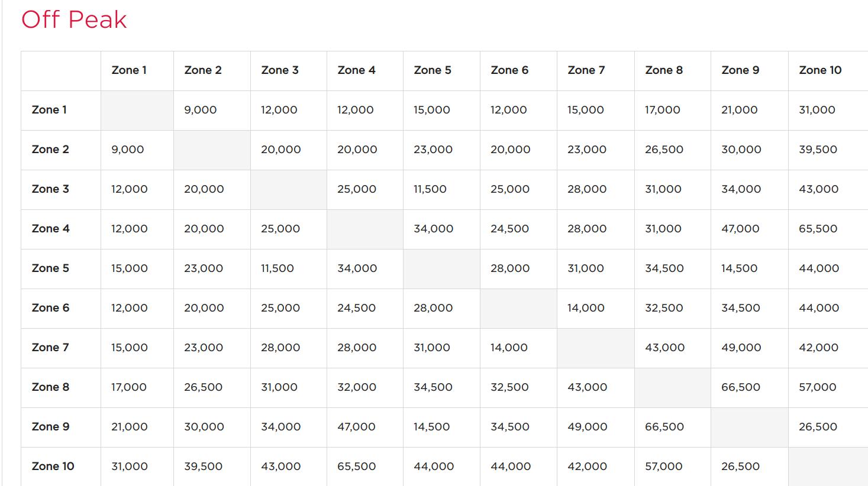Image resolution: width=868 pixels, height=486 pixels.
Task: Click 39,500 in the Zone 2 row
Action: coord(818,150)
